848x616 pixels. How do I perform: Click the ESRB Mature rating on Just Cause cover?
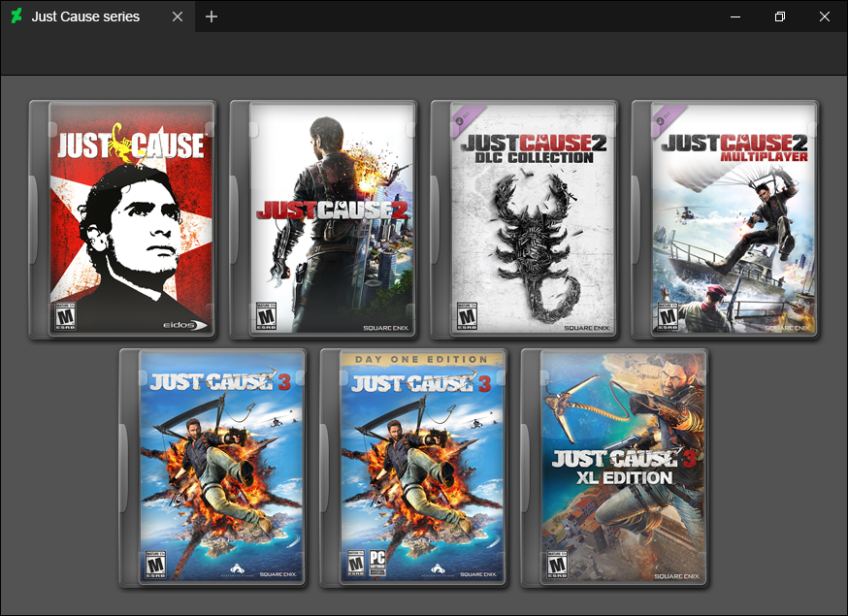click(64, 316)
